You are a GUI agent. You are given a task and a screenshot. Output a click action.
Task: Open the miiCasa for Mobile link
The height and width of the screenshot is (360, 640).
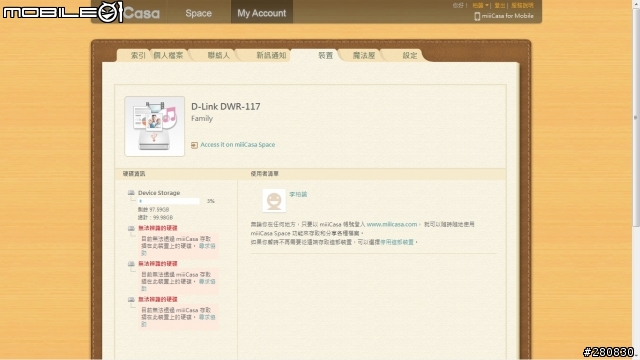(x=507, y=16)
